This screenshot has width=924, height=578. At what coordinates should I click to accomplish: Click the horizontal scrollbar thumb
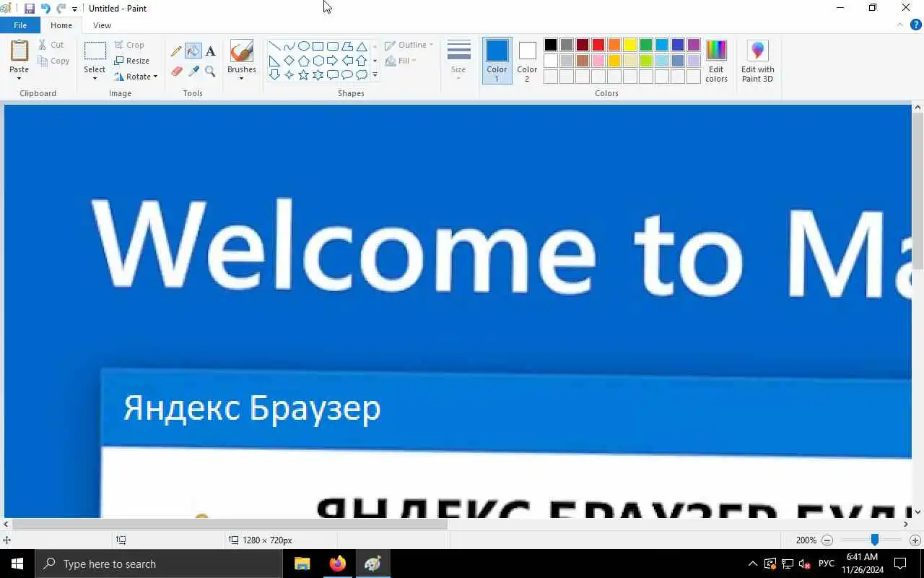pos(230,524)
